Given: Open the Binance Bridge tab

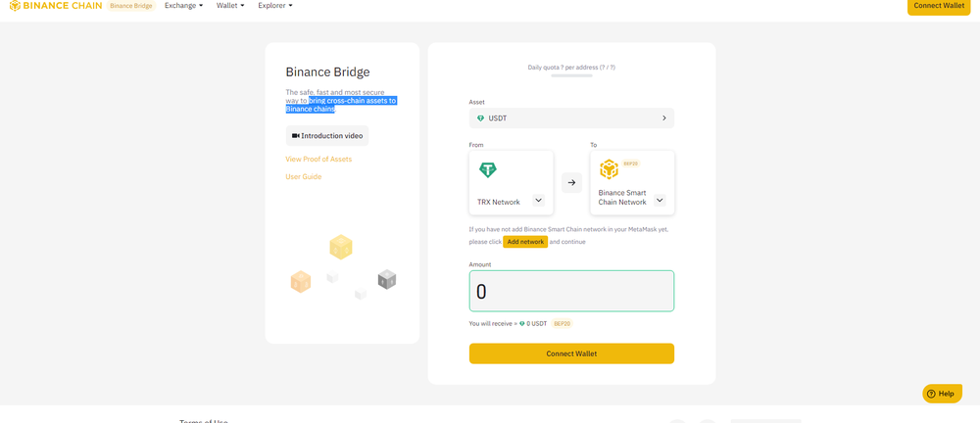Looking at the screenshot, I should pos(131,6).
